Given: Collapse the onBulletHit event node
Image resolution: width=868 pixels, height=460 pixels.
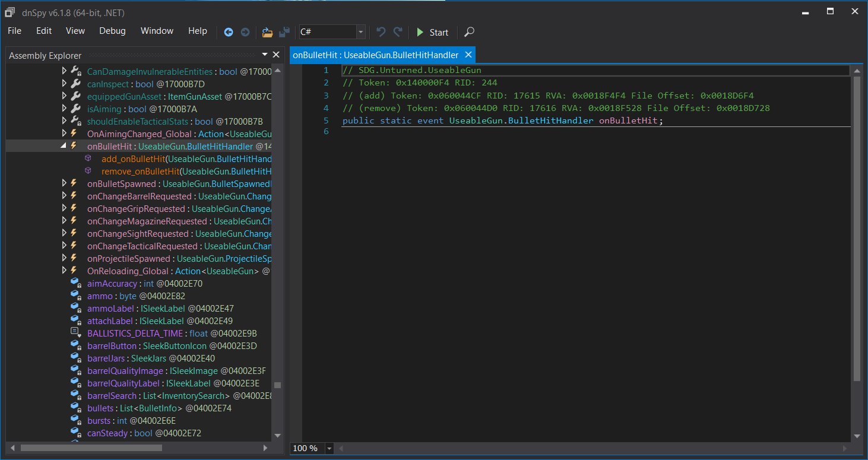Looking at the screenshot, I should [x=64, y=146].
